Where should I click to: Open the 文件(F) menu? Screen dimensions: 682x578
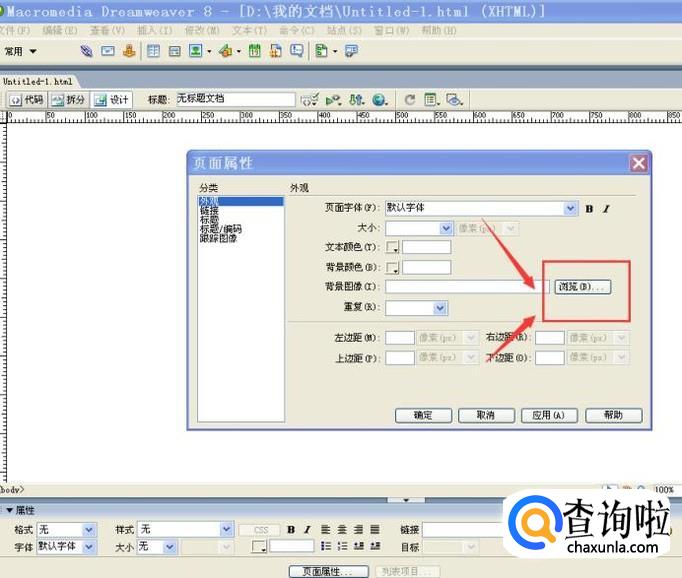(14, 30)
